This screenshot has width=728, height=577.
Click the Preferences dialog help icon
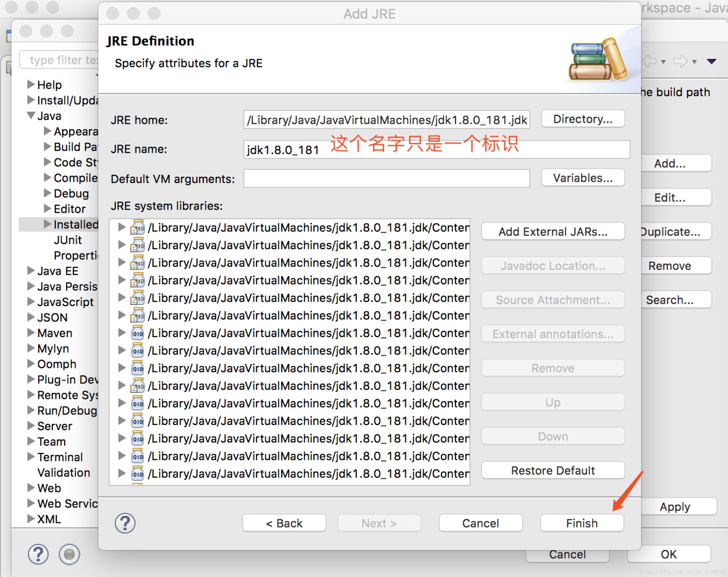coord(38,554)
